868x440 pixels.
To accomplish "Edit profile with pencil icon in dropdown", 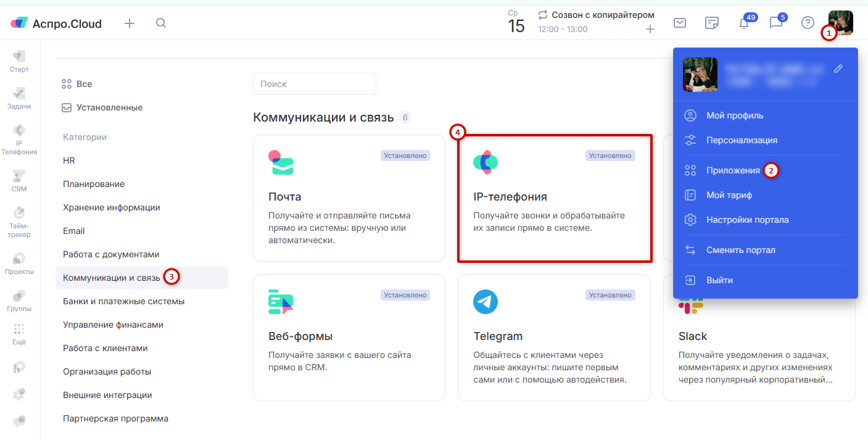I will [x=838, y=68].
